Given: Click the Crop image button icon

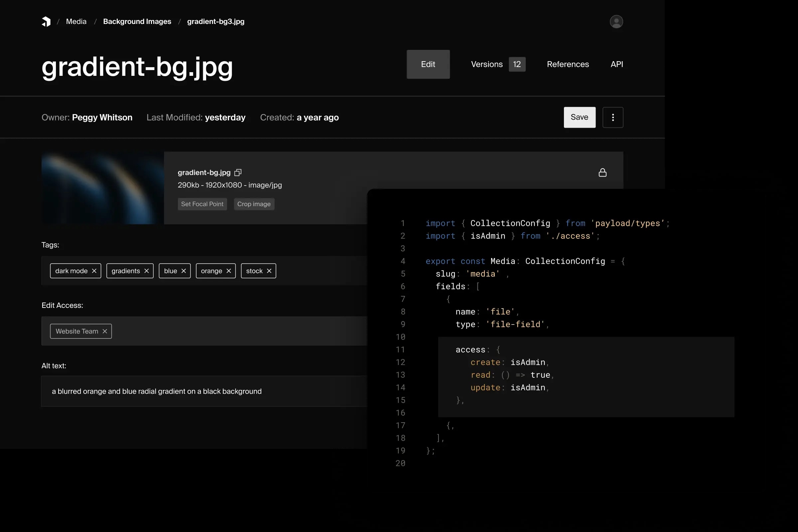Looking at the screenshot, I should click(254, 203).
